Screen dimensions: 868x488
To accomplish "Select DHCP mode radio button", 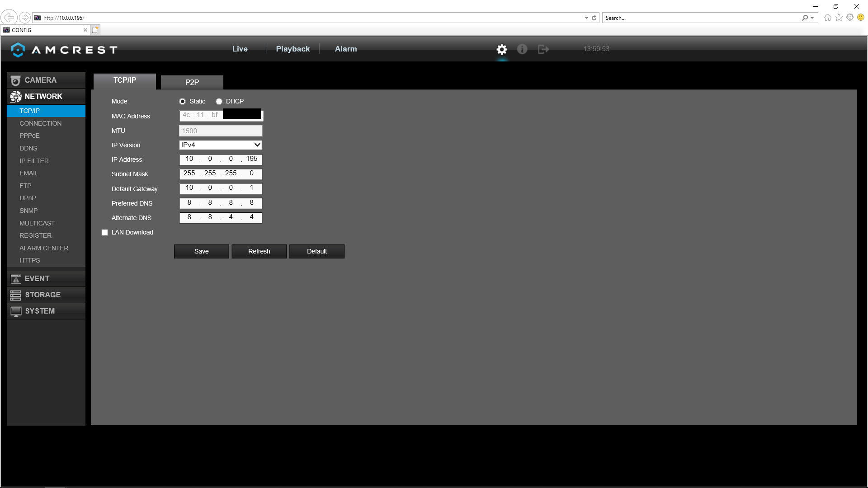I will click(x=219, y=102).
